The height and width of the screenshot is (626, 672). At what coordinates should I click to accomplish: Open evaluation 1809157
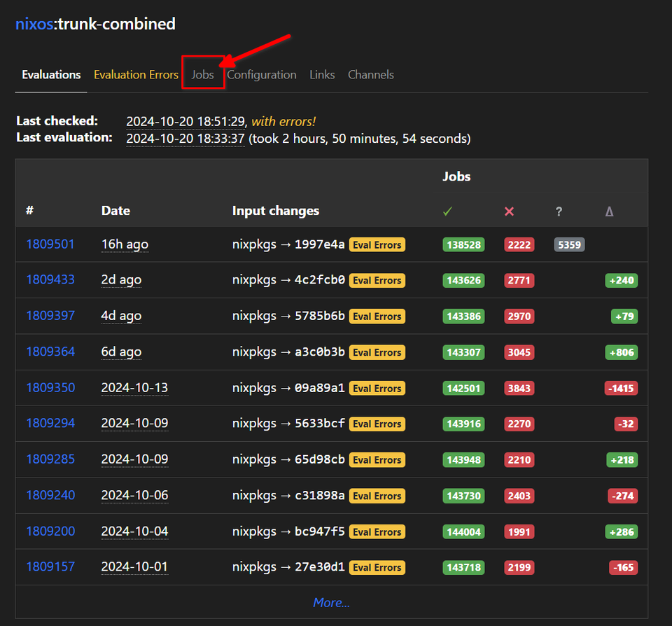pyautogui.click(x=50, y=566)
